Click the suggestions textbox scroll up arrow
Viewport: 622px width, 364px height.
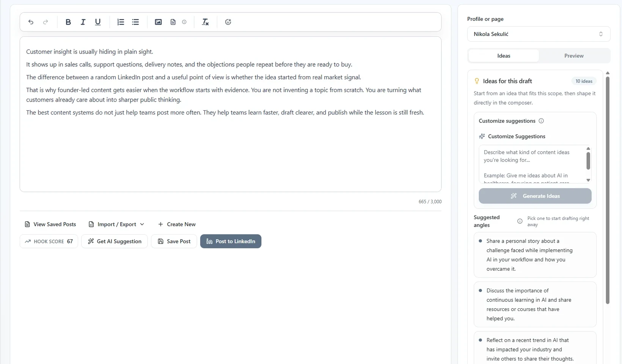tap(588, 148)
